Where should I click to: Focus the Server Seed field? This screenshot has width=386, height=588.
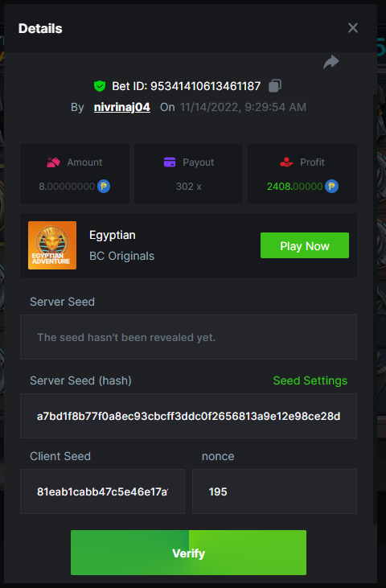pos(188,337)
